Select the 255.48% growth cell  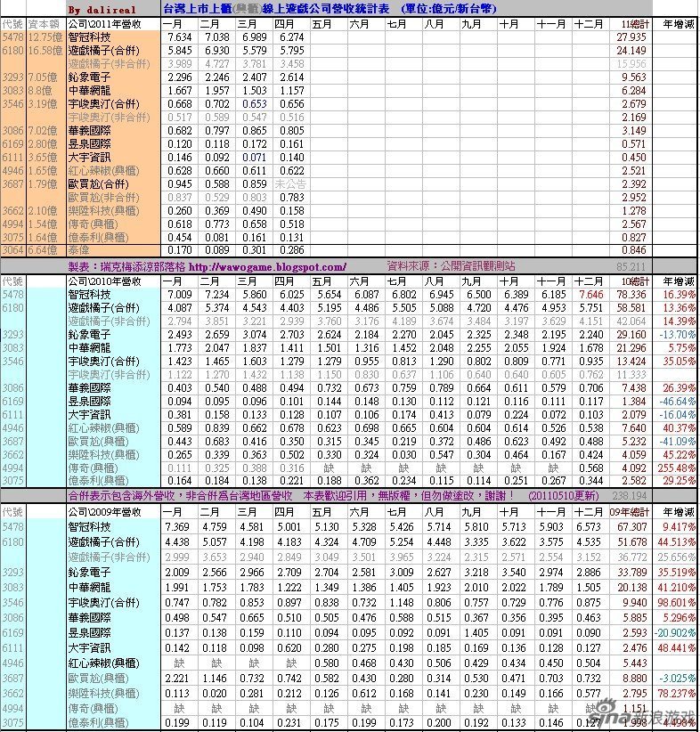[679, 468]
